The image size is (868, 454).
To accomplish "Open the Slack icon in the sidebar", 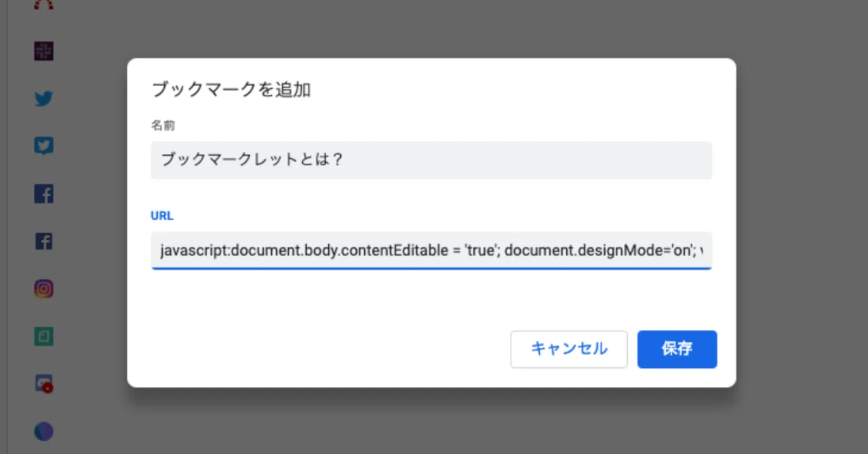I will pos(43,51).
